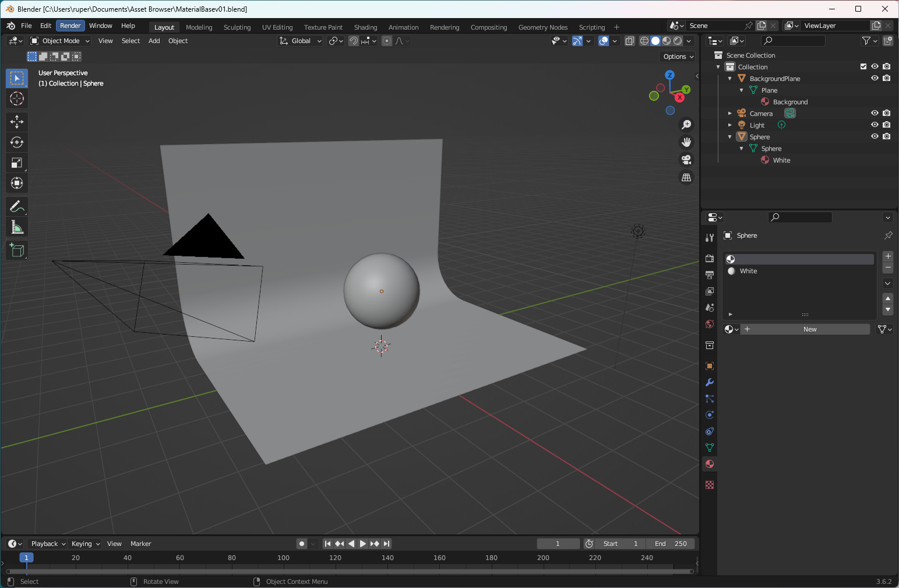Pick the Annotate pencil tool
This screenshot has width=899, height=588.
pyautogui.click(x=17, y=206)
